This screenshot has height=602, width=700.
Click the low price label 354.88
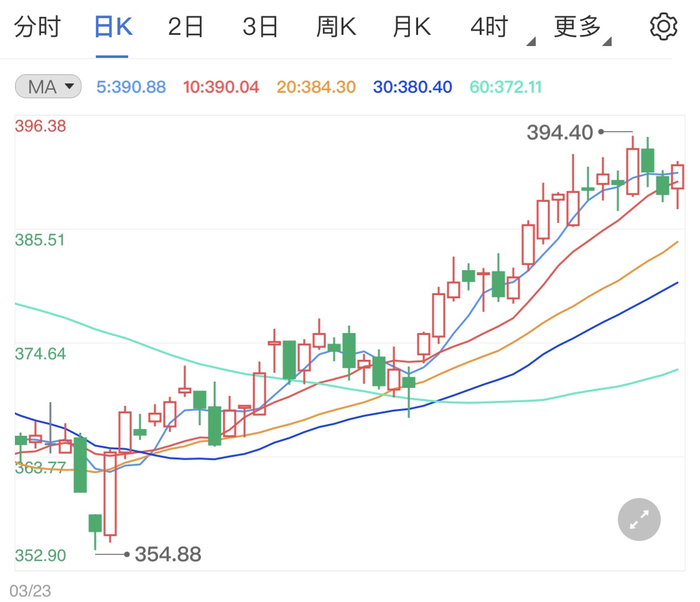point(168,554)
